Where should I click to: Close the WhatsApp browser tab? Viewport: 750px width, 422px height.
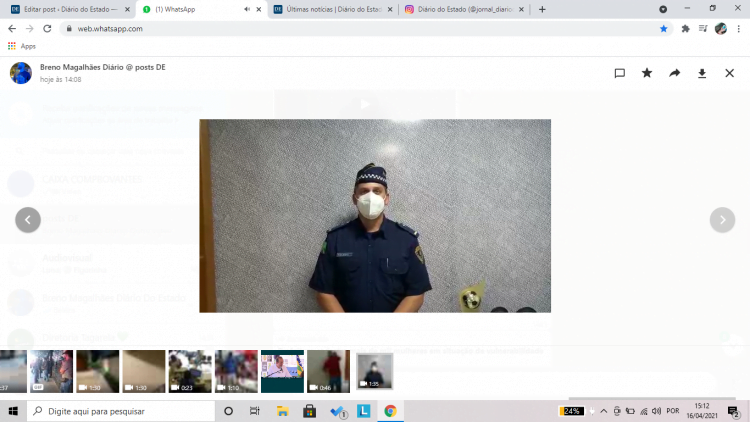[259, 9]
